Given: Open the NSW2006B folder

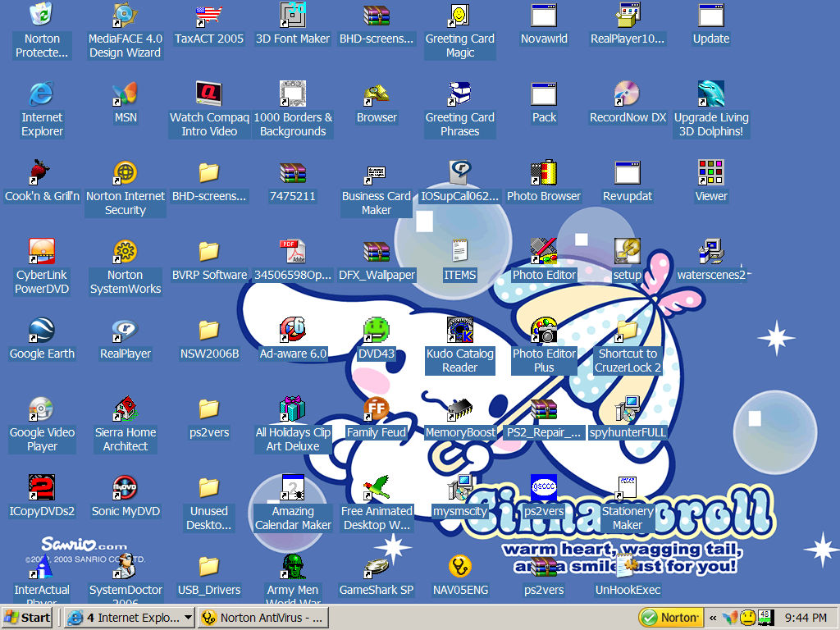Looking at the screenshot, I should [209, 330].
